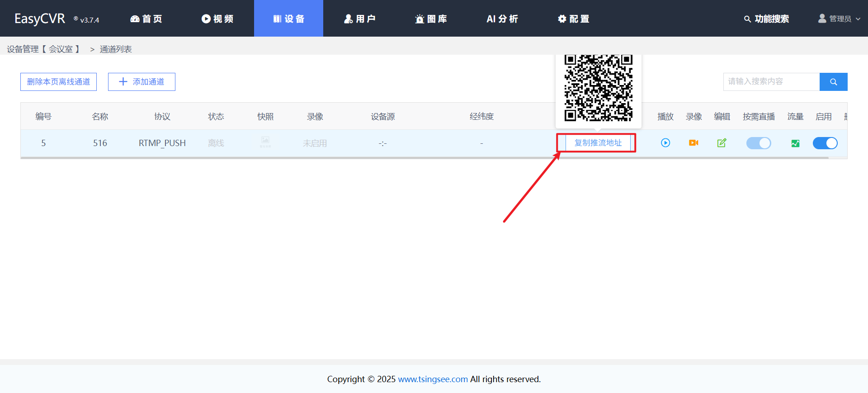Click the play icon for channel 516

click(665, 143)
